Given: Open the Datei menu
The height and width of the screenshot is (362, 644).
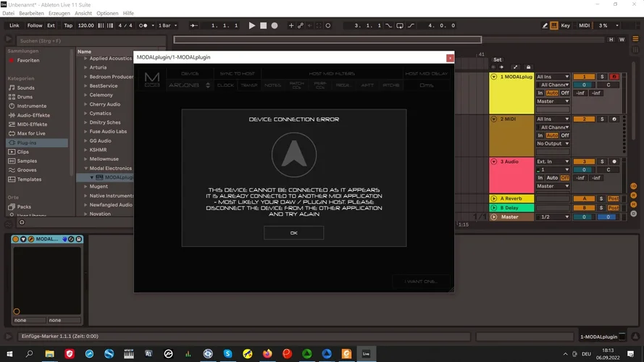Looking at the screenshot, I should [8, 13].
